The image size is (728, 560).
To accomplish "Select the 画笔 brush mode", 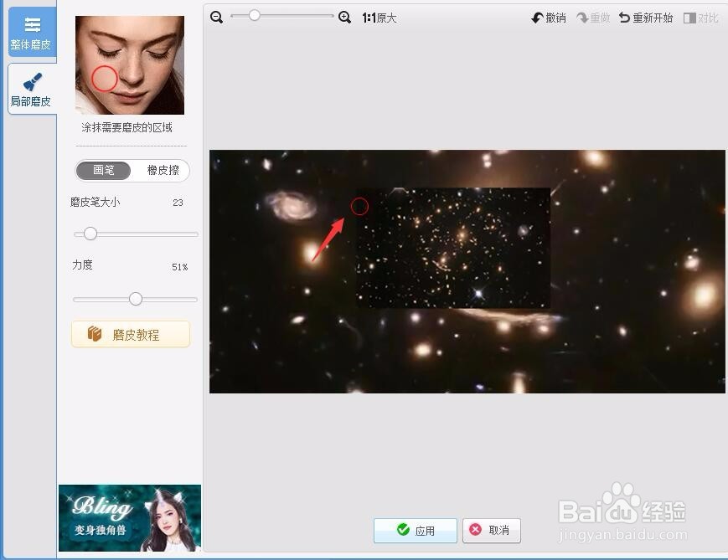I will point(104,170).
